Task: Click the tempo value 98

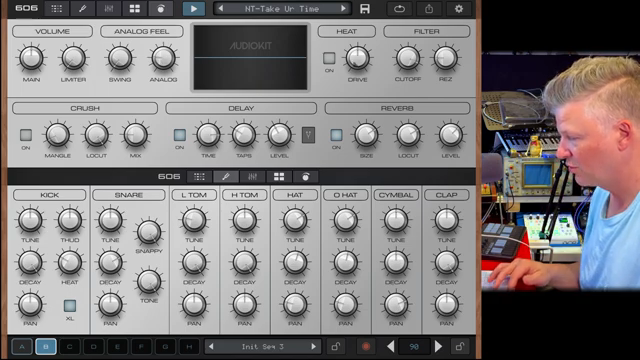Action: point(414,347)
